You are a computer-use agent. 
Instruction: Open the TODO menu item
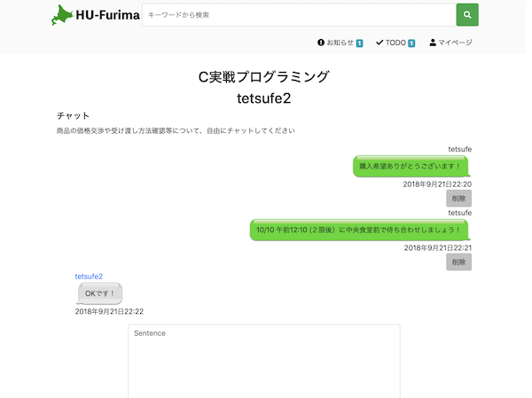pyautogui.click(x=395, y=43)
